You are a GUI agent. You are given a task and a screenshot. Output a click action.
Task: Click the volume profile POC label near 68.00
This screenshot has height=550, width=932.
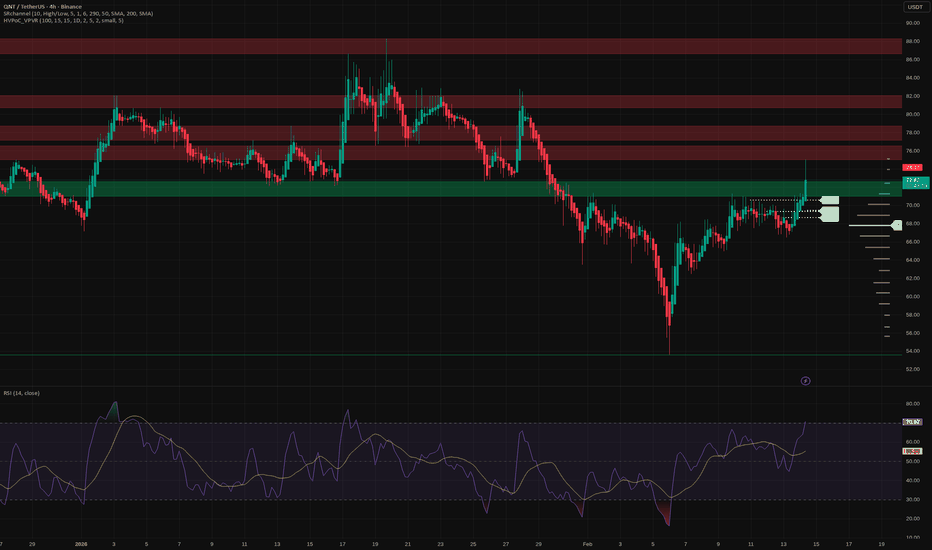pos(898,225)
